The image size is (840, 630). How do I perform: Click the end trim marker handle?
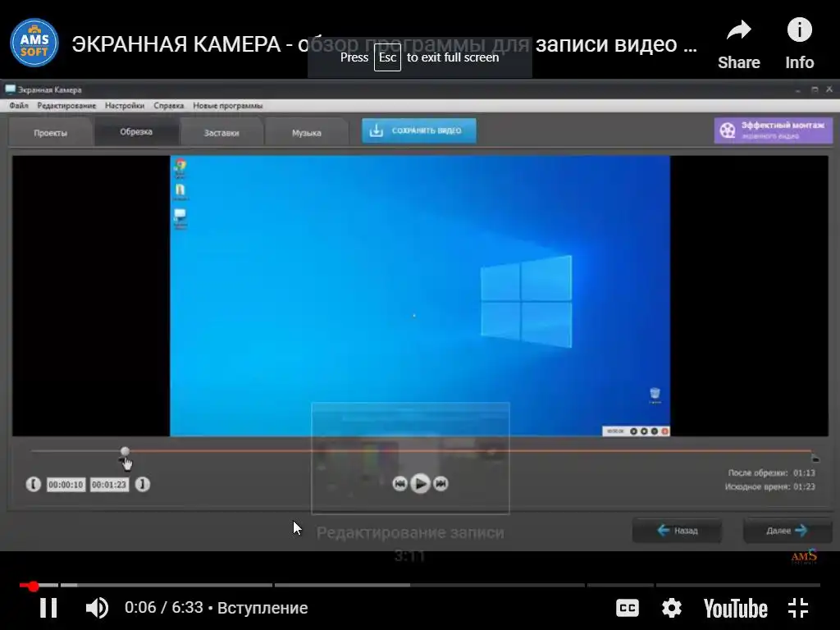(815, 458)
